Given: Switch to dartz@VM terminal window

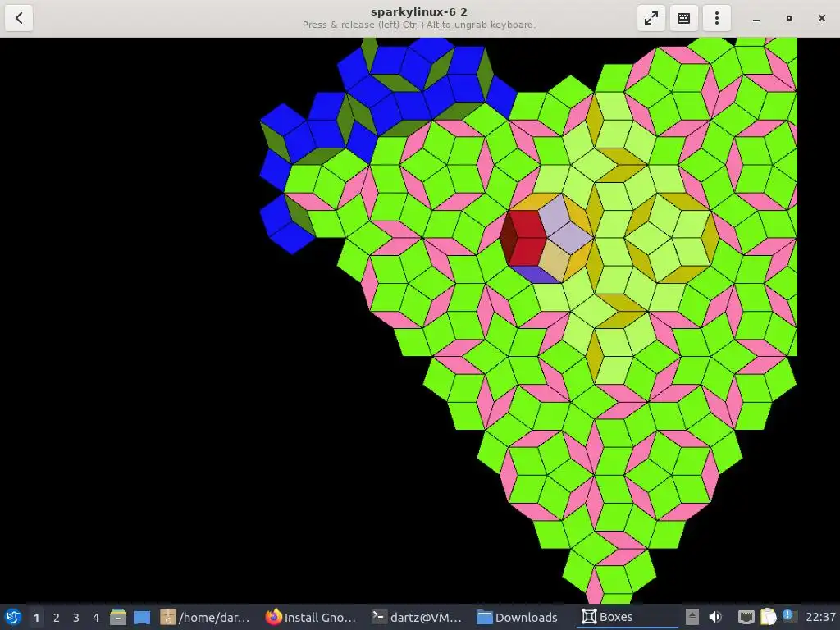Looking at the screenshot, I should point(417,617).
